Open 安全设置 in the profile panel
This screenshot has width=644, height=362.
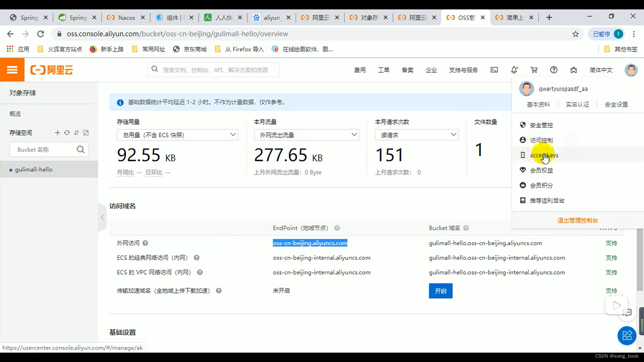[616, 105]
